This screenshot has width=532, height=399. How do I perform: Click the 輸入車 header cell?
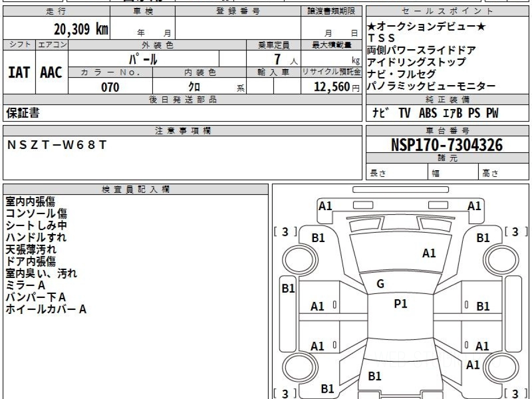(x=274, y=72)
